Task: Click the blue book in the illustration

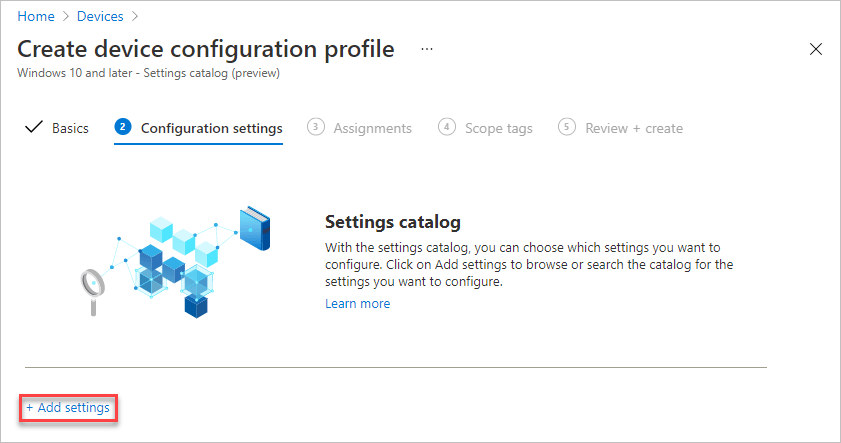Action: (254, 227)
